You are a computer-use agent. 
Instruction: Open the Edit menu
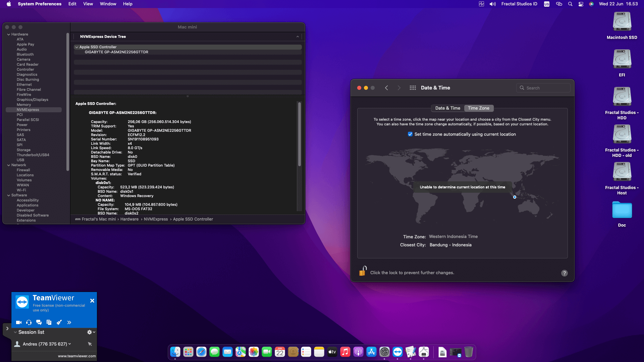[x=72, y=4]
